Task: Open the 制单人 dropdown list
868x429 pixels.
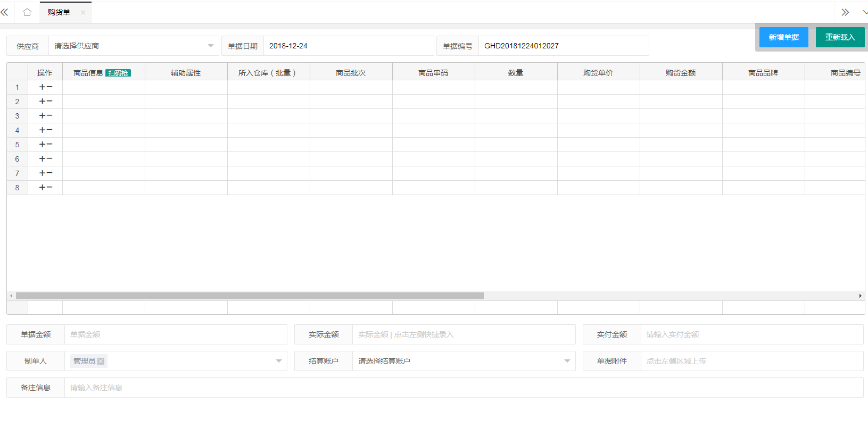Action: pyautogui.click(x=278, y=361)
